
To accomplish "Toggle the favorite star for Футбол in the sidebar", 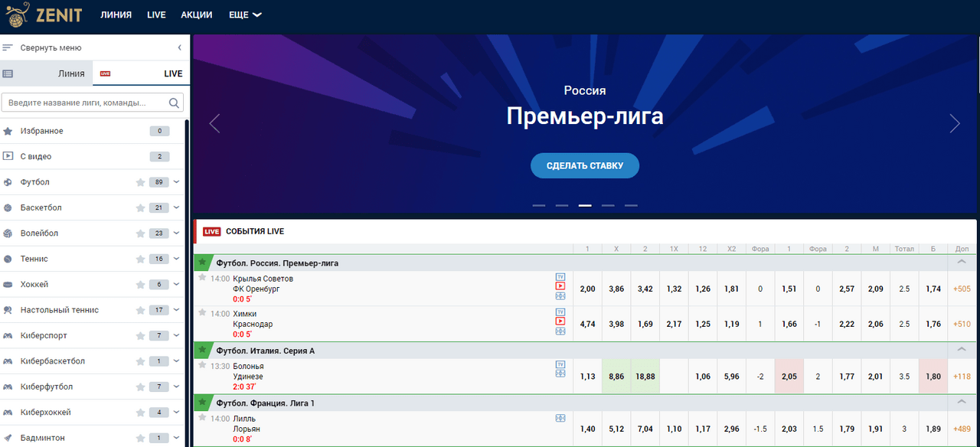I will 140,182.
